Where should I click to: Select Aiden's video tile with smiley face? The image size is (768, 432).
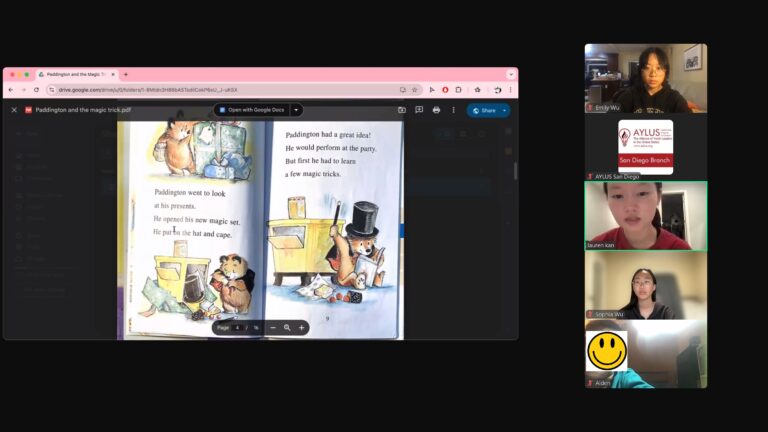tap(646, 354)
